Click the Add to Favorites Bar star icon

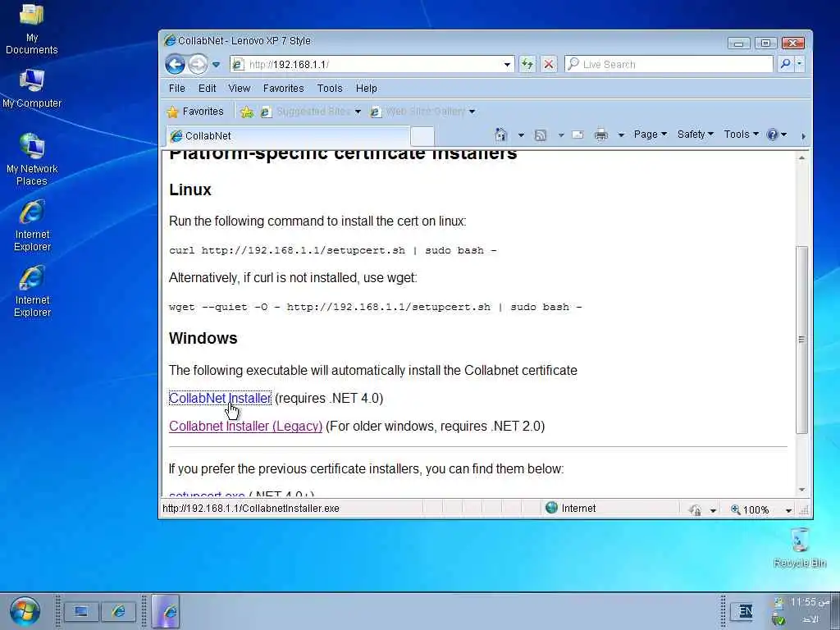point(246,112)
